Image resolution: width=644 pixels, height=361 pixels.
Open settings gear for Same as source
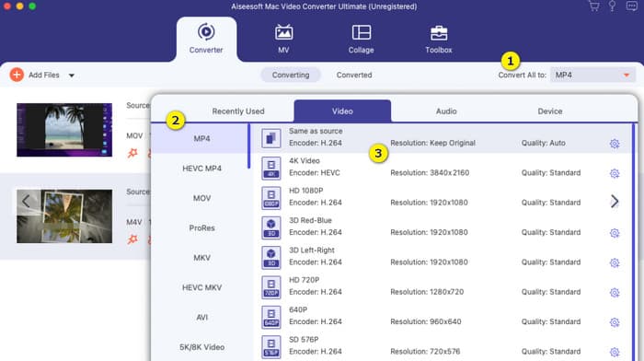[615, 144]
